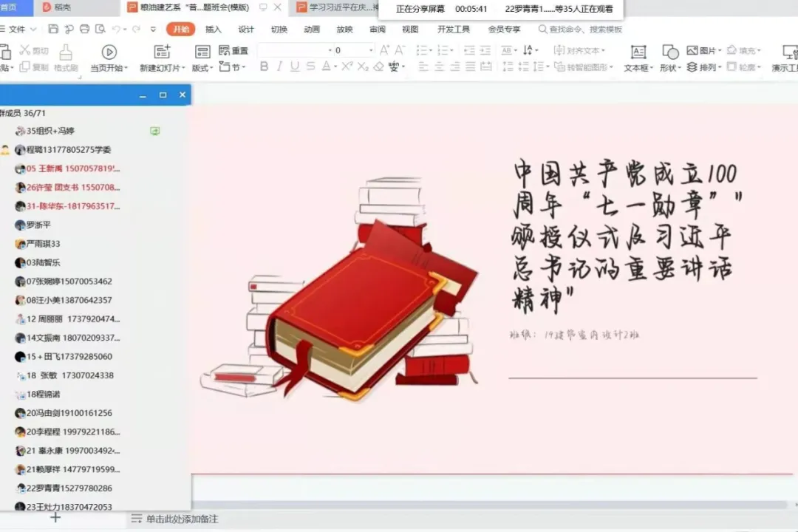Switch to the 插入 ribbon tab
This screenshot has width=798, height=532.
pyautogui.click(x=213, y=30)
